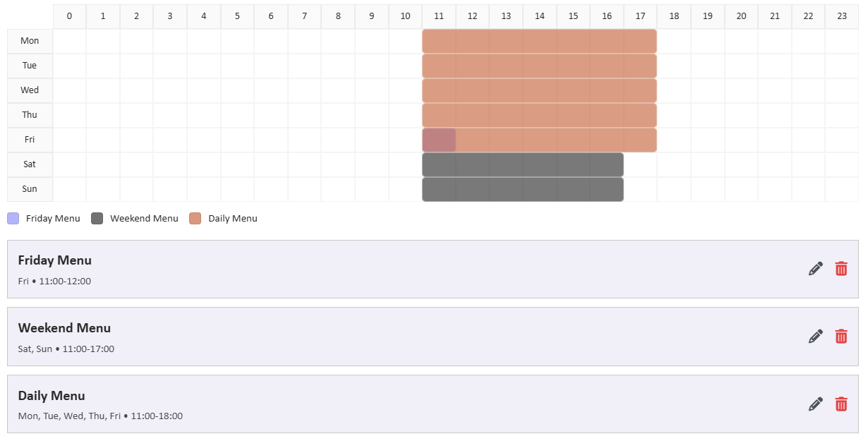The height and width of the screenshot is (441, 868).
Task: Select the Saturday Weekend Menu time block
Action: click(523, 164)
